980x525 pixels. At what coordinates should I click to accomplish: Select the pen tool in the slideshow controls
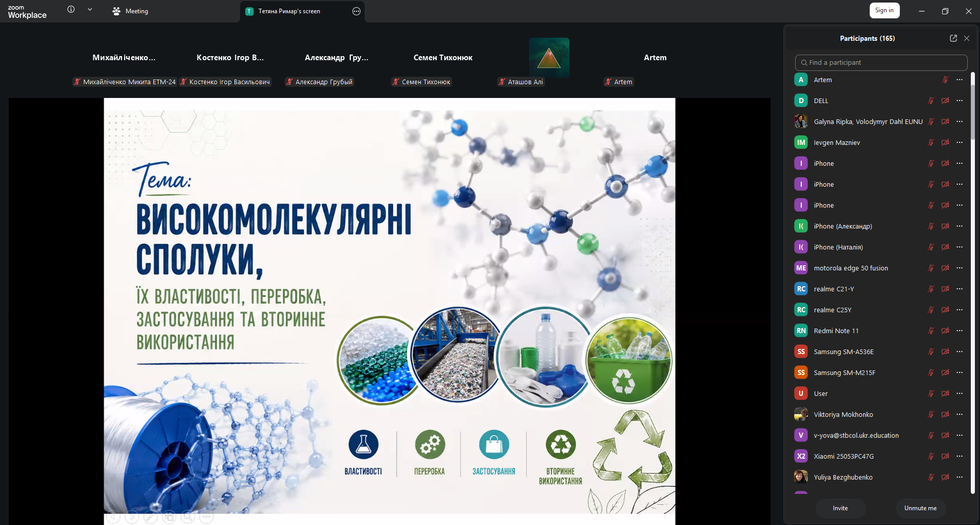tap(151, 517)
